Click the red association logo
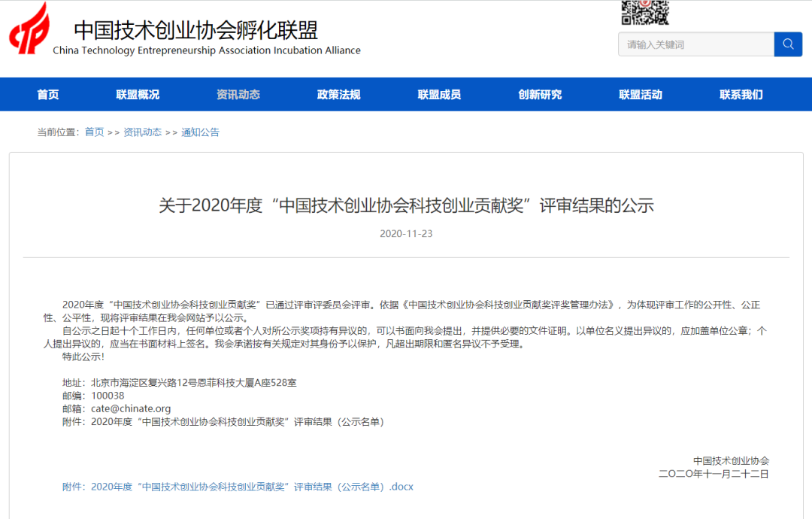Viewport: 812px width, 519px height. 29,29
